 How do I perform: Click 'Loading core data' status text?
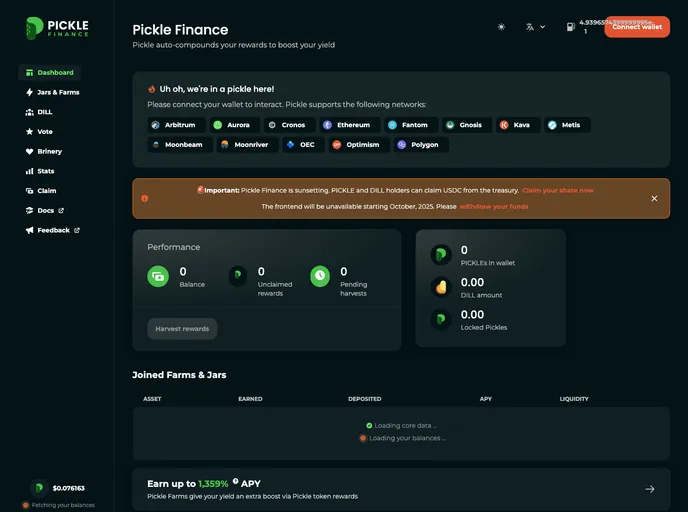point(405,426)
